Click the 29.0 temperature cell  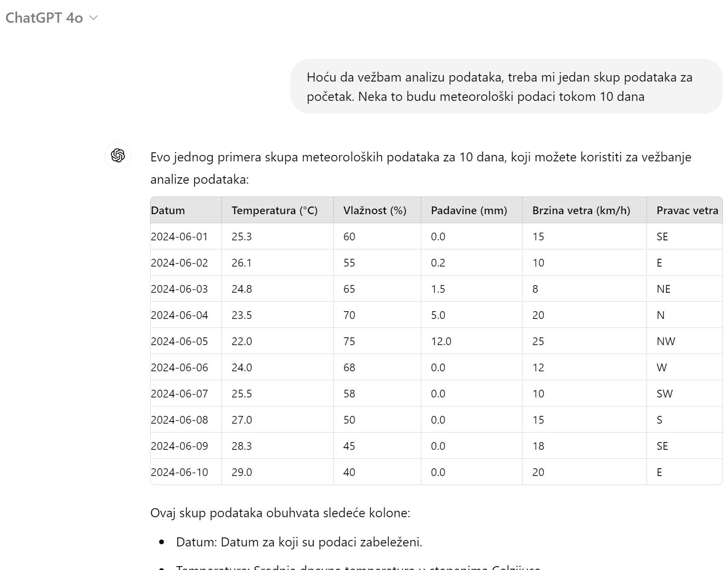tap(278, 472)
